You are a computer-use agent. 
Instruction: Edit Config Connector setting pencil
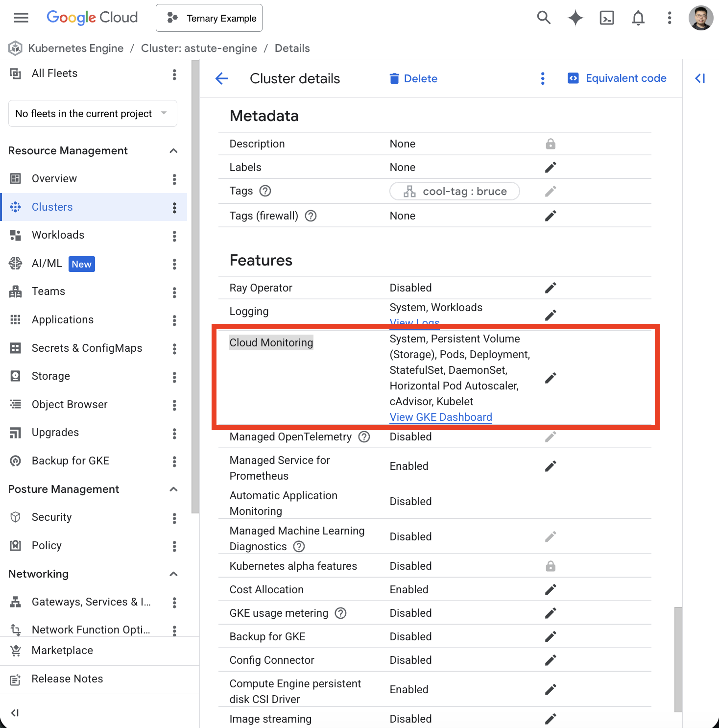coord(551,660)
